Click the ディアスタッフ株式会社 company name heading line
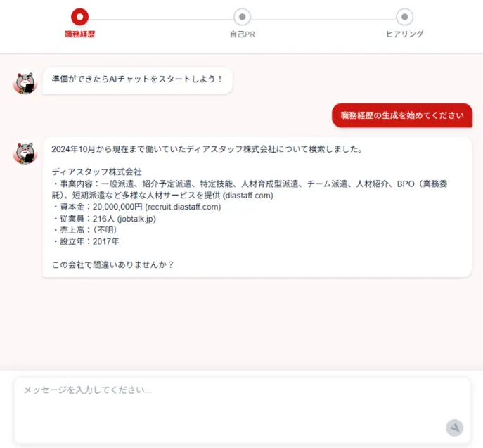483x448 pixels. pos(96,172)
